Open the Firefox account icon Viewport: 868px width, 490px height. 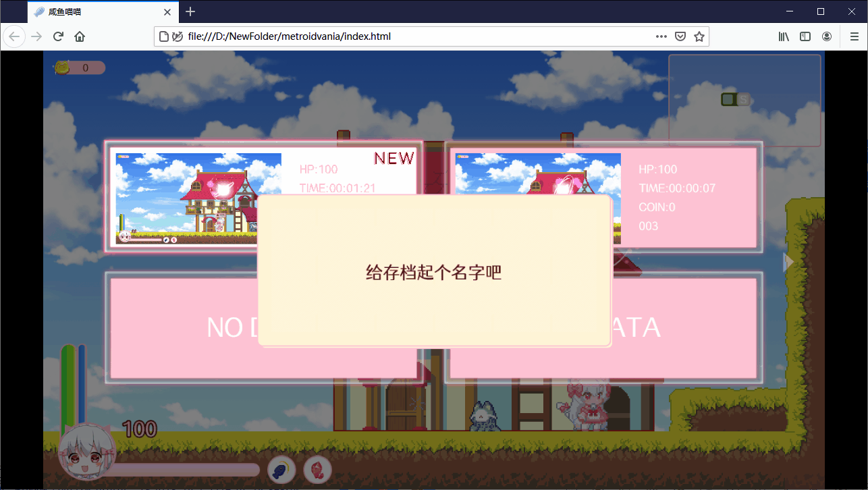point(827,36)
